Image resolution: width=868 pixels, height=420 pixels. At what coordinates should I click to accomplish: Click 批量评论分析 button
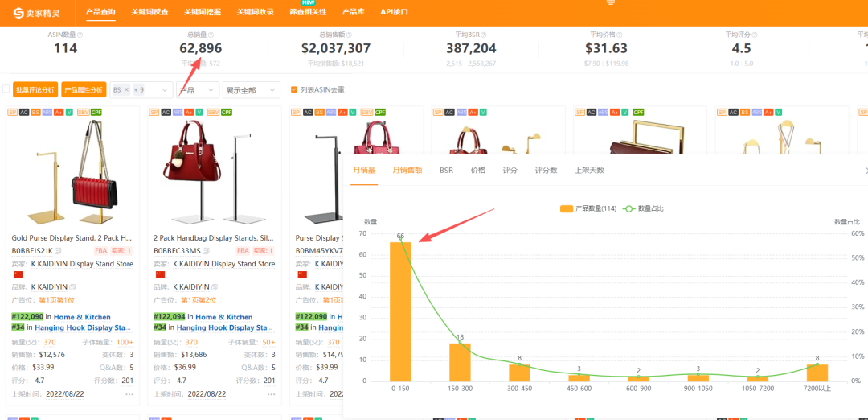[x=35, y=90]
